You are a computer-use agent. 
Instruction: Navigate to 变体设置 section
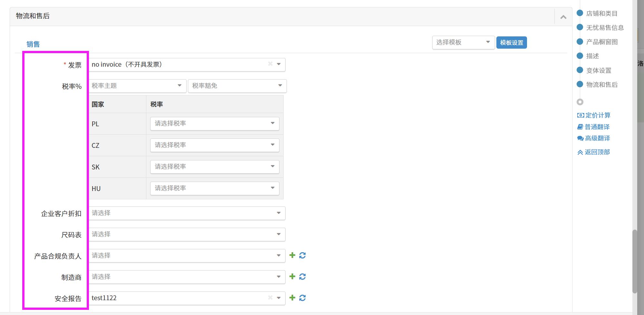tap(599, 71)
